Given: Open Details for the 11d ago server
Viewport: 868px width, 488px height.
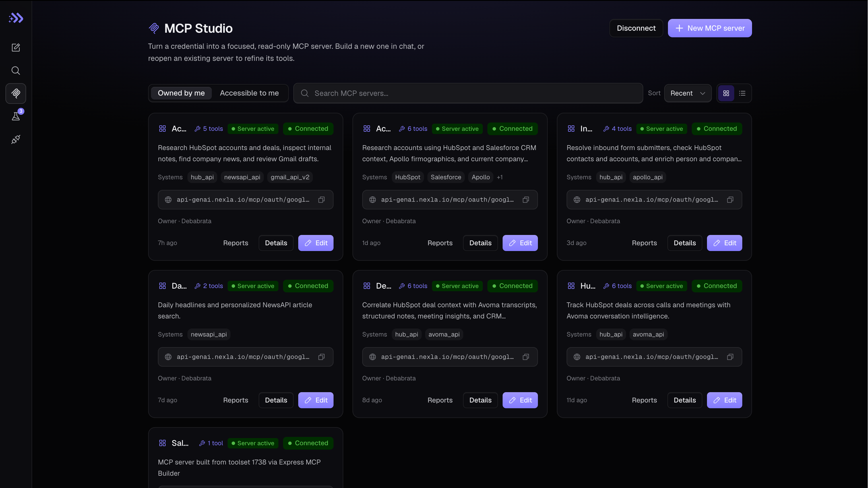Looking at the screenshot, I should [x=685, y=400].
